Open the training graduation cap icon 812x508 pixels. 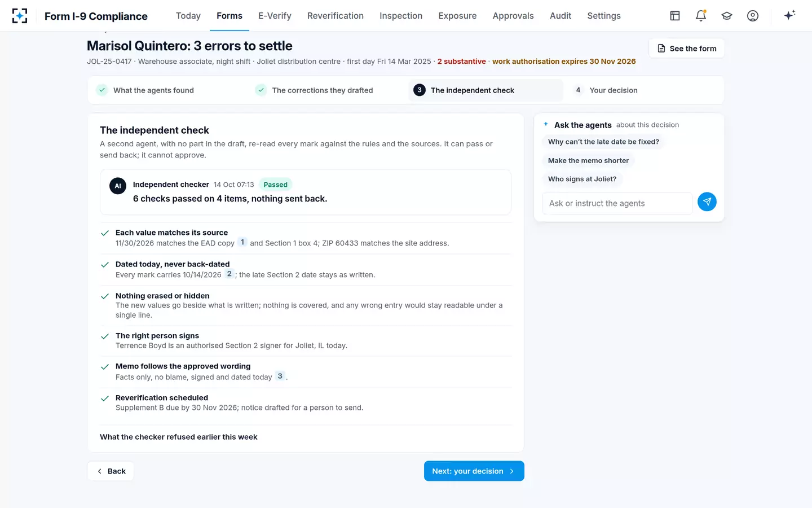(x=727, y=16)
